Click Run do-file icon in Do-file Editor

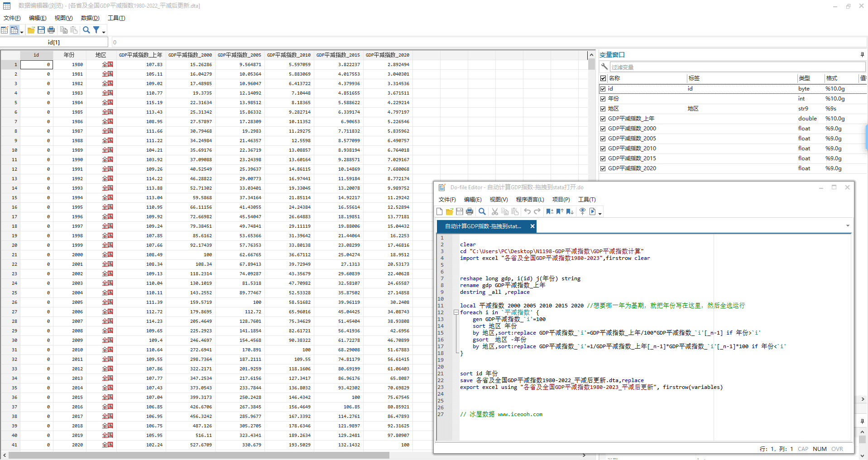(593, 211)
